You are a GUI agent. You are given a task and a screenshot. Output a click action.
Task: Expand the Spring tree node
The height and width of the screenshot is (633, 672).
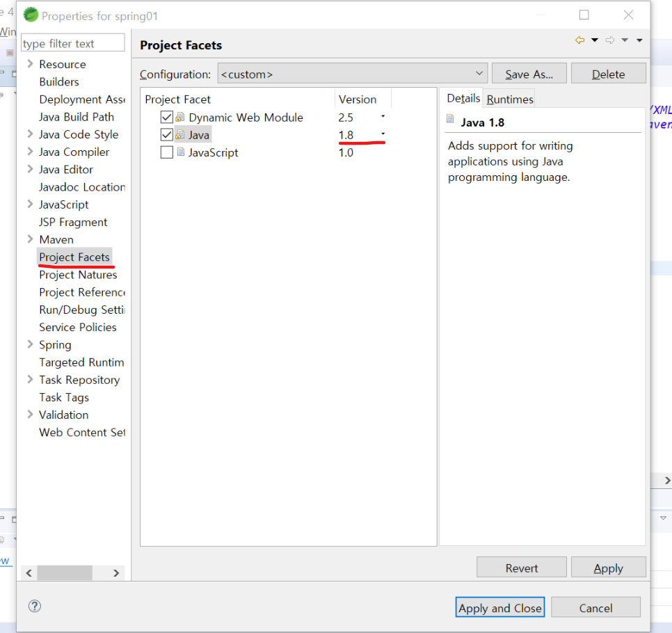(x=30, y=344)
